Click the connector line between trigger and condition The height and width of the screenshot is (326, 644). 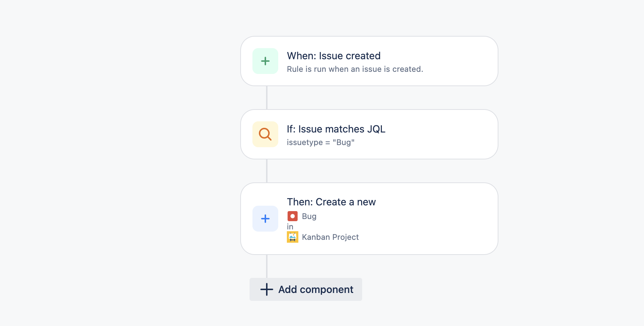(266, 98)
